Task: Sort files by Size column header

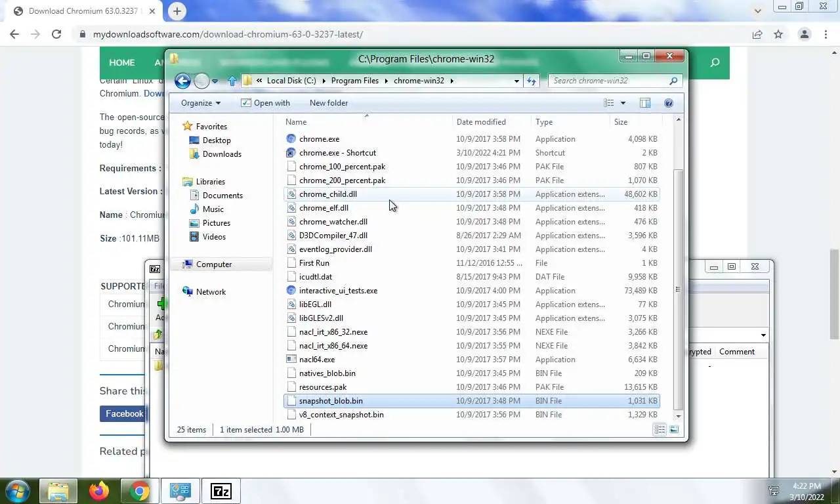Action: pos(637,121)
